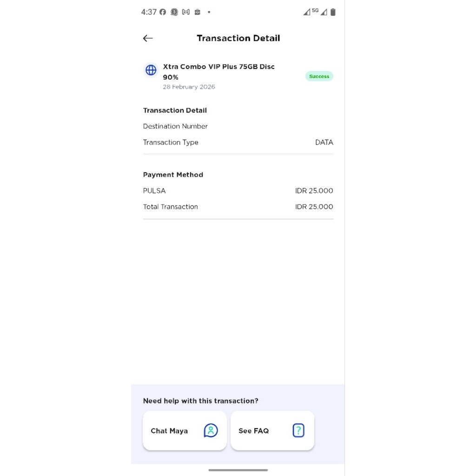Tap the FAQ question mark icon
This screenshot has width=476, height=476.
pyautogui.click(x=298, y=430)
